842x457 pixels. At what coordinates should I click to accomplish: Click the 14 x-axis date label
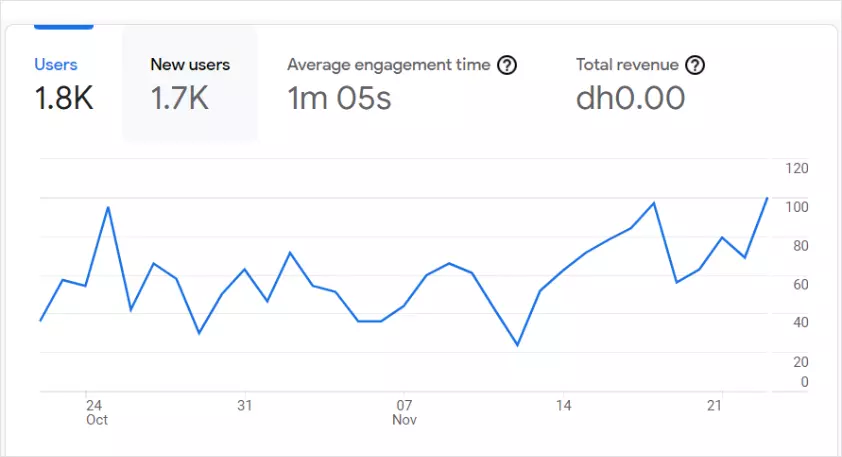tap(564, 406)
